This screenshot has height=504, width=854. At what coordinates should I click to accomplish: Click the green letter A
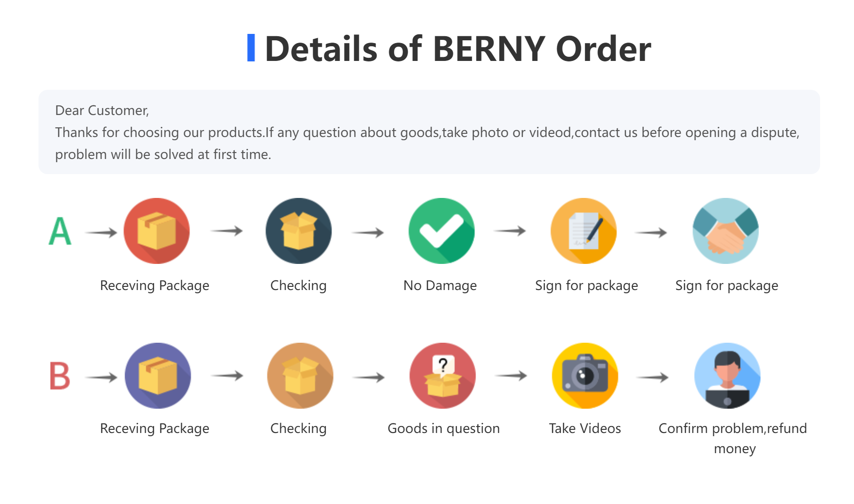click(60, 231)
